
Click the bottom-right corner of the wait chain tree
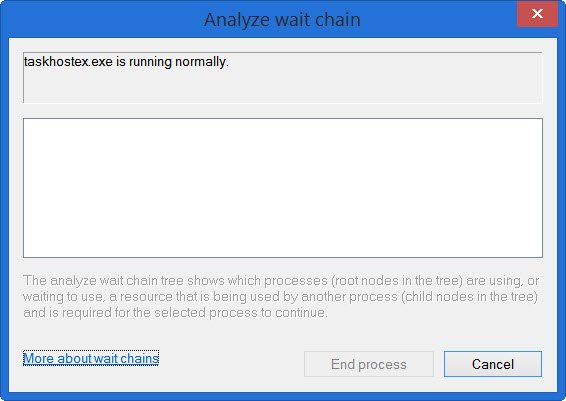(x=539, y=254)
